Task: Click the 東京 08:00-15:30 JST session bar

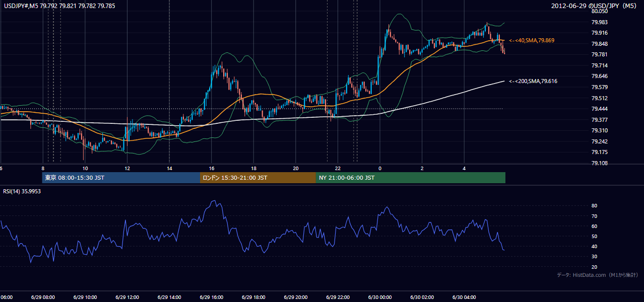Action: pyautogui.click(x=121, y=178)
